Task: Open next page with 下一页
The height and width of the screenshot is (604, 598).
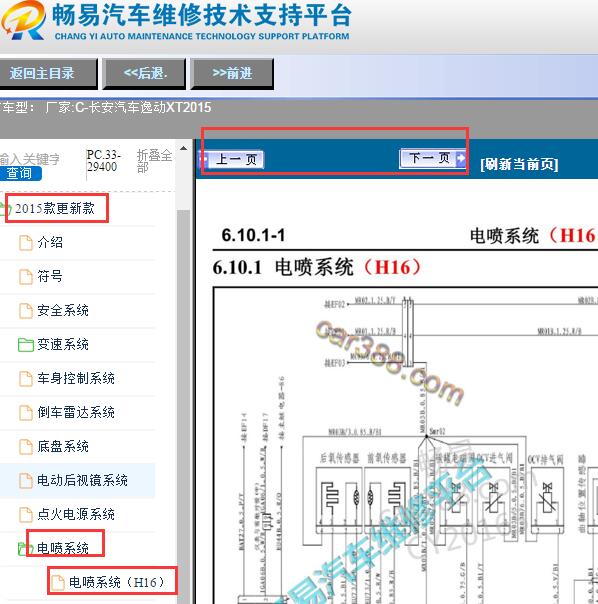Action: pos(432,158)
